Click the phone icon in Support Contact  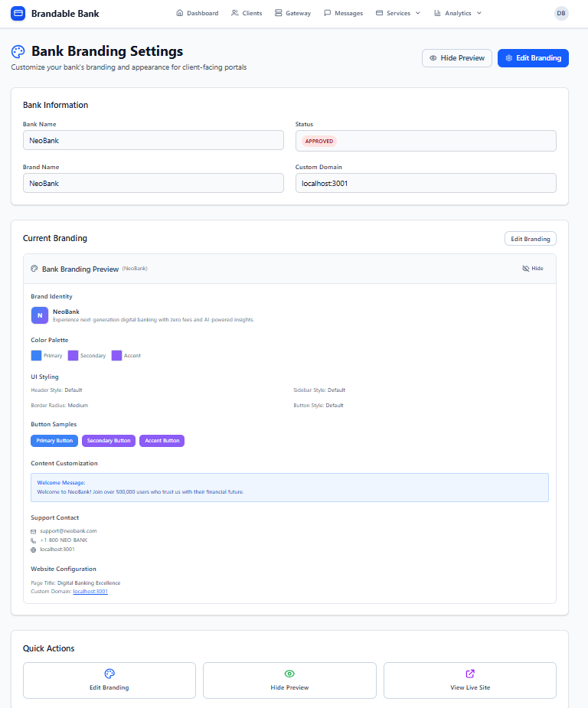pyautogui.click(x=34, y=540)
